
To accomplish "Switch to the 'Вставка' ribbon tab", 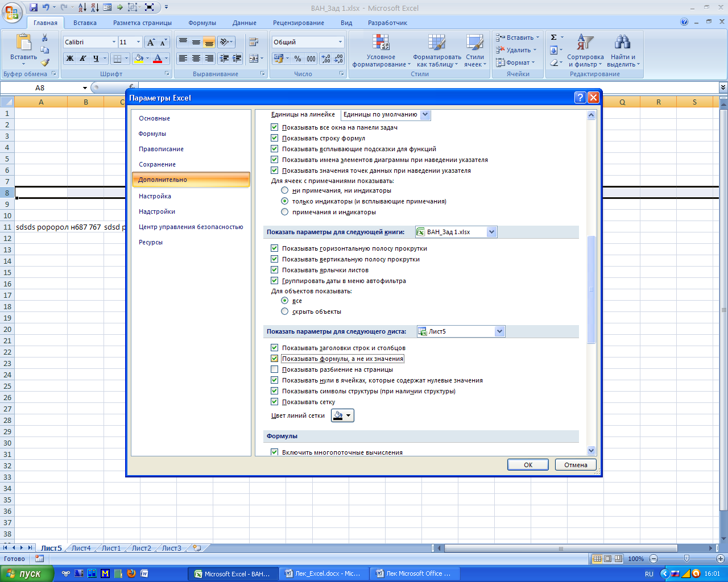I will 85,23.
